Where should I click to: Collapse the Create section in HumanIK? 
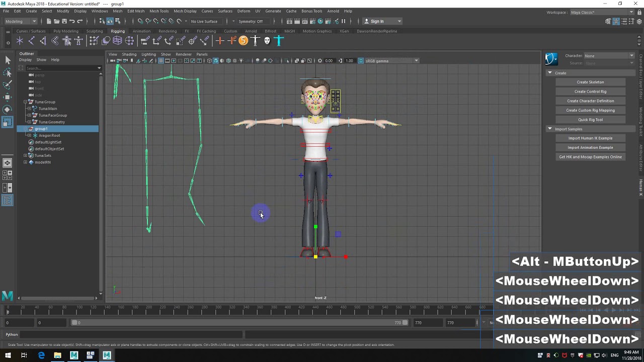click(x=550, y=73)
